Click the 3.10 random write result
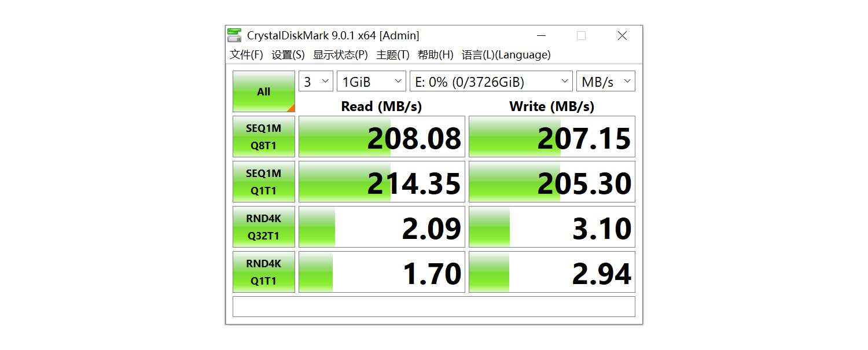This screenshot has height=350, width=868. [x=552, y=227]
